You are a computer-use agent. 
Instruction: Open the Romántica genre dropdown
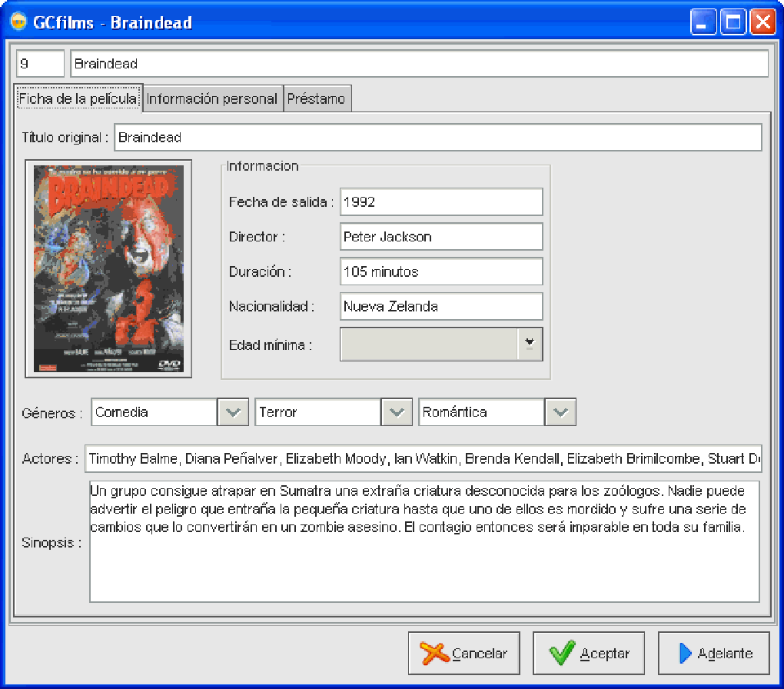point(560,412)
